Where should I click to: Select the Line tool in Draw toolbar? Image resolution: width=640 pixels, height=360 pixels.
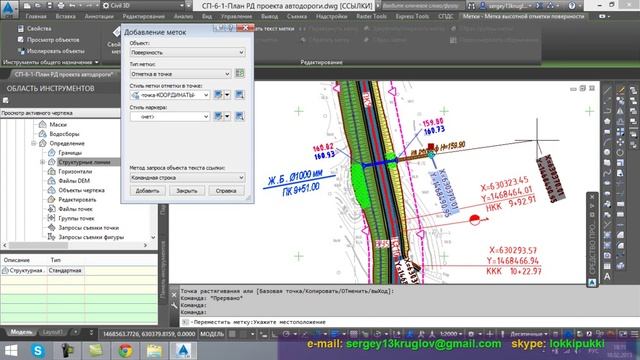[607, 90]
